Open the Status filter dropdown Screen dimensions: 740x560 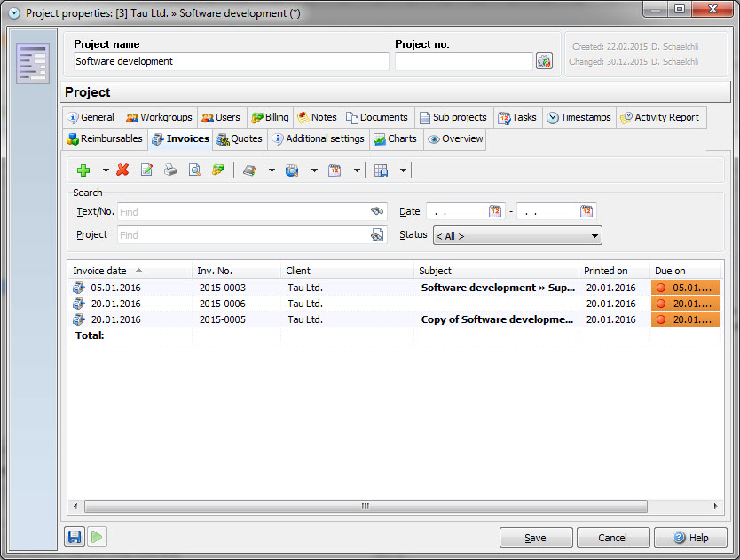(x=594, y=236)
